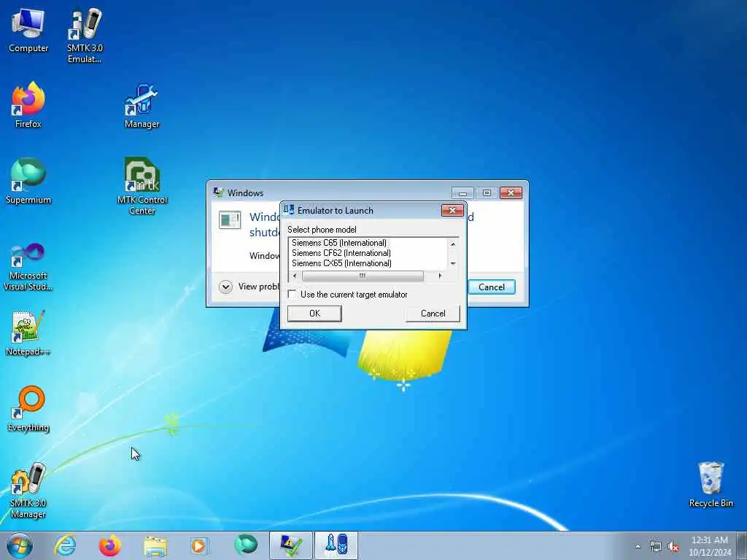Click the Windows dialog title bar icon
747x560 pixels.
pyautogui.click(x=219, y=192)
